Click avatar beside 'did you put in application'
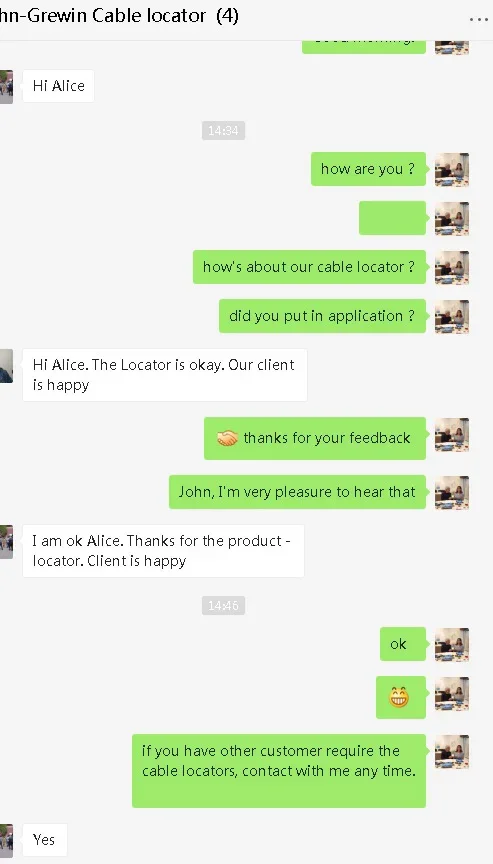Viewport: 493px width, 864px height. (x=452, y=316)
